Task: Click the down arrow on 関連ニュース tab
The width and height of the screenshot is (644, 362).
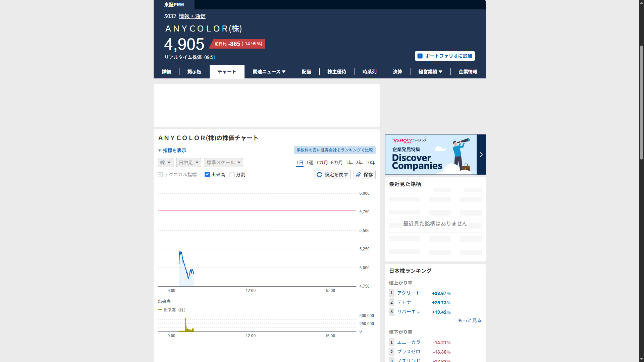Action: [284, 72]
